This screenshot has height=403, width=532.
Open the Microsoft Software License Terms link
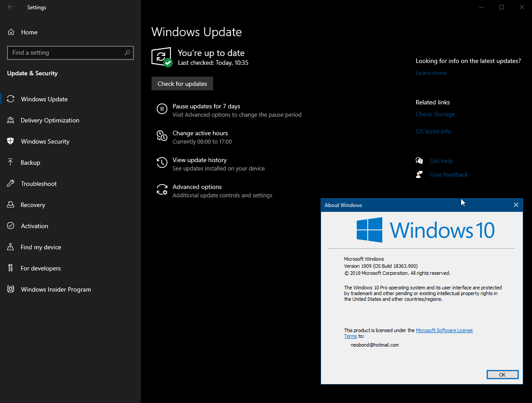(444, 330)
